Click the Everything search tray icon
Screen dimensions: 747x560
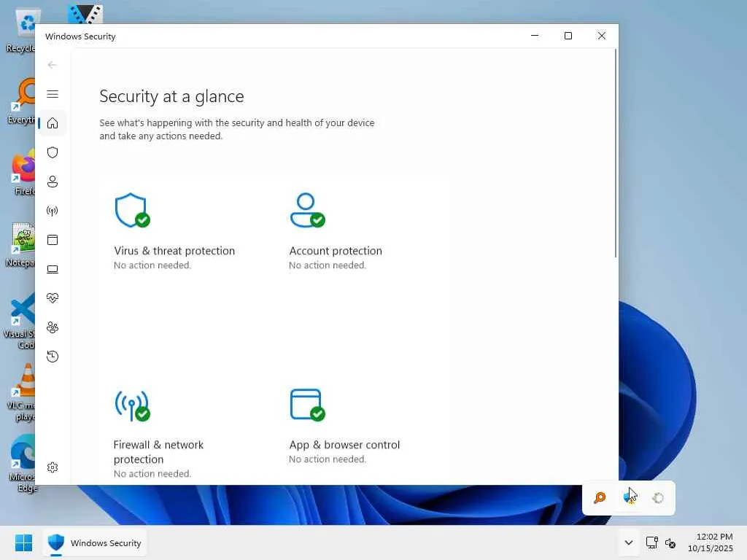pos(600,498)
